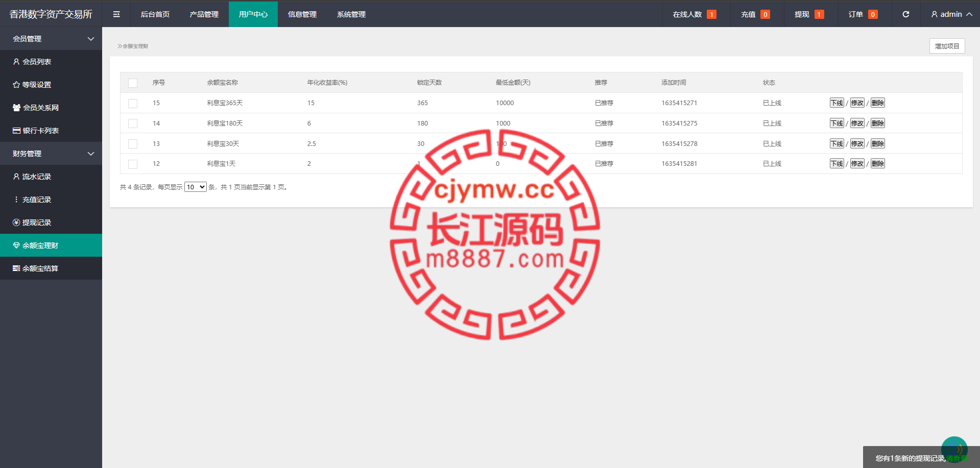The height and width of the screenshot is (468, 980).
Task: Click the 利息宝30天 name cell
Action: (x=223, y=143)
